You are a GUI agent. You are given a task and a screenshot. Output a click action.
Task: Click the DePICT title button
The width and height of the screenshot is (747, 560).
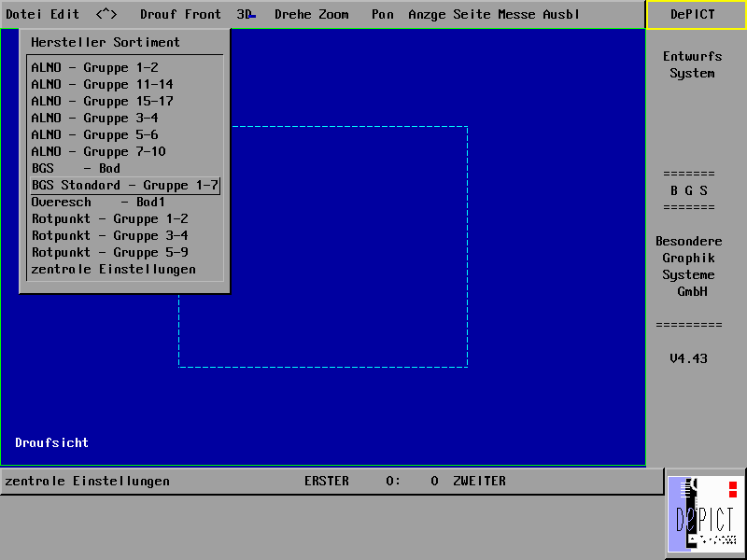(x=696, y=14)
